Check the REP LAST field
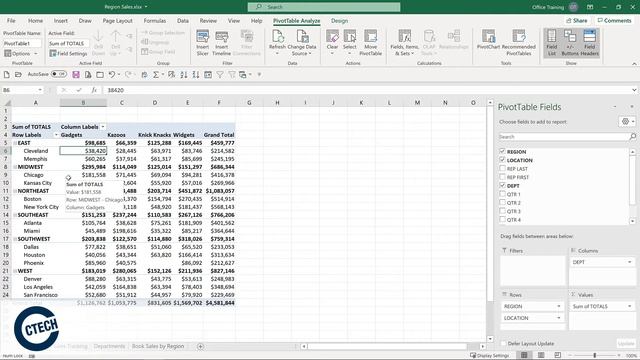Screen dimensions: 640x360 (x=502, y=169)
